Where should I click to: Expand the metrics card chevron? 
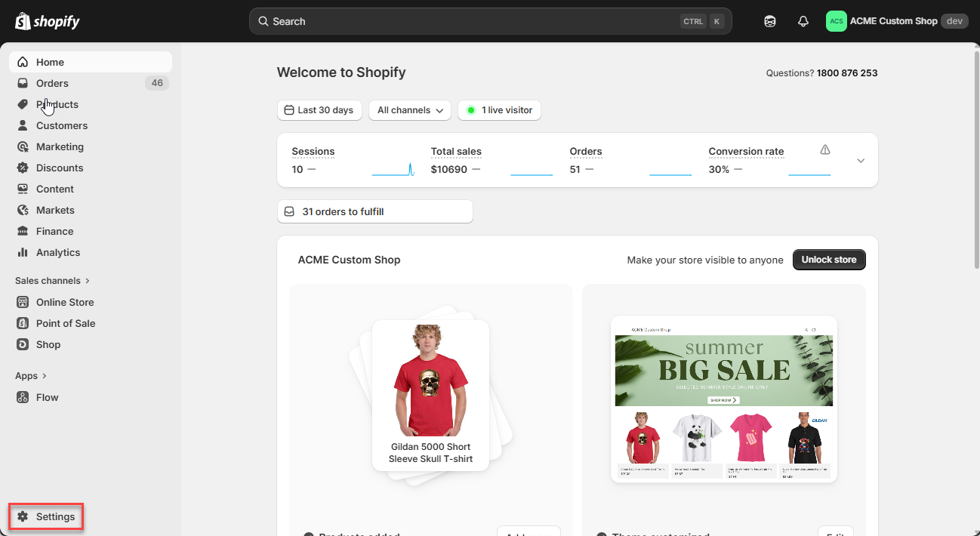point(861,161)
